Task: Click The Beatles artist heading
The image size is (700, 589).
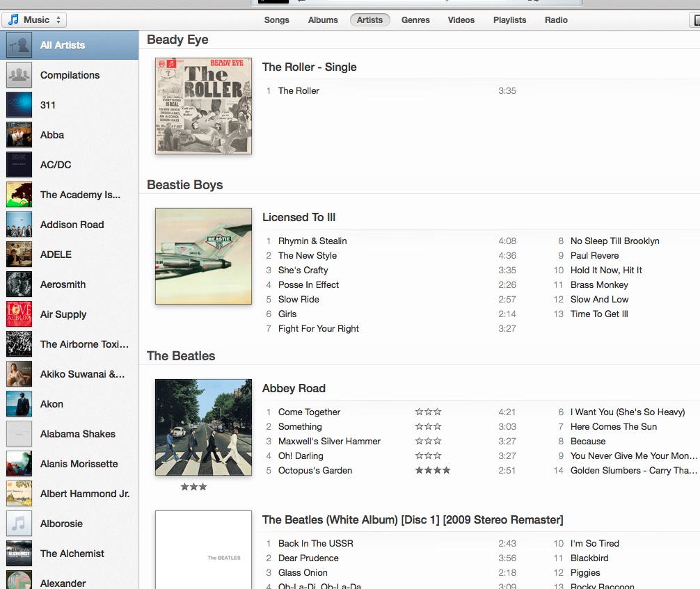Action: (181, 355)
